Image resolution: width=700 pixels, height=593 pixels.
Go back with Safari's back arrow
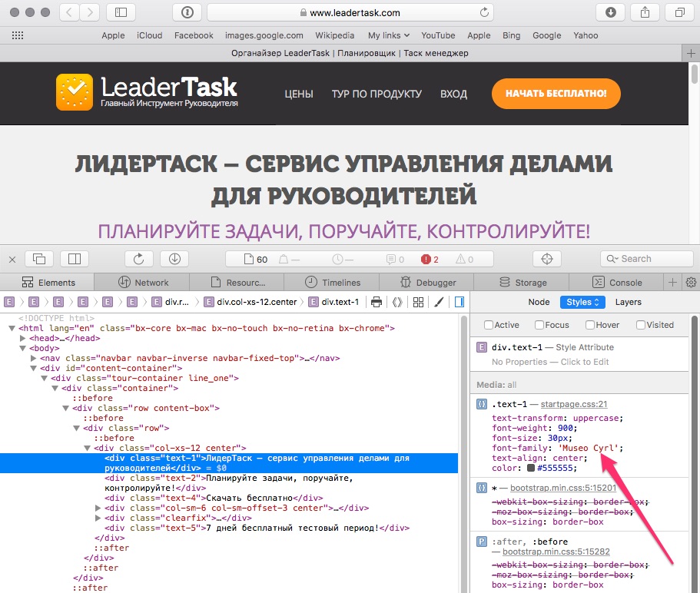pos(69,12)
